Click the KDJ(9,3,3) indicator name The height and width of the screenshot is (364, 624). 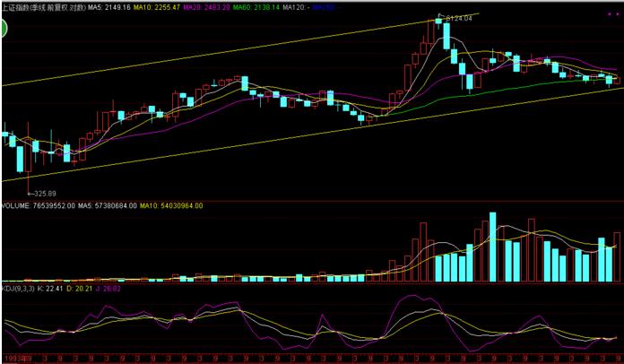(18, 289)
